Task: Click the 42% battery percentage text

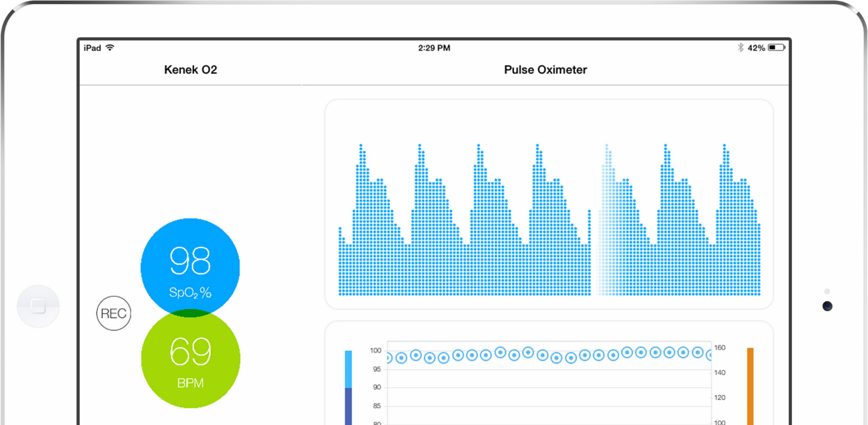Action: (x=756, y=48)
